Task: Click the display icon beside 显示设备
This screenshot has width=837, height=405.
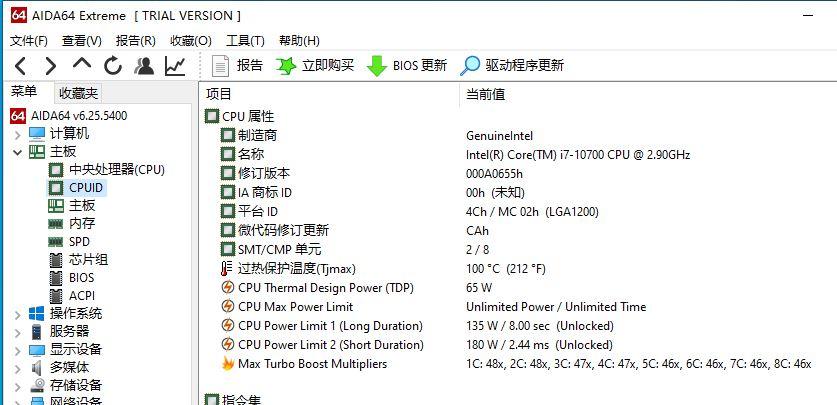Action: (37, 350)
